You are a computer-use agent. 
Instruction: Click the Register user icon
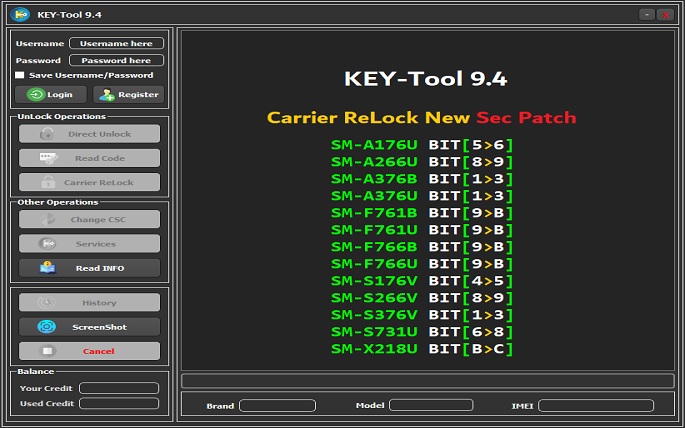tap(107, 95)
